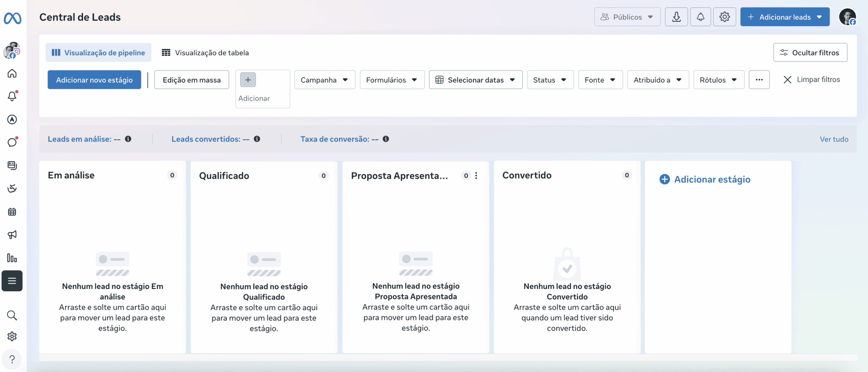Image resolution: width=868 pixels, height=372 pixels.
Task: Click Adicionar novo estágio button
Action: pyautogui.click(x=94, y=80)
